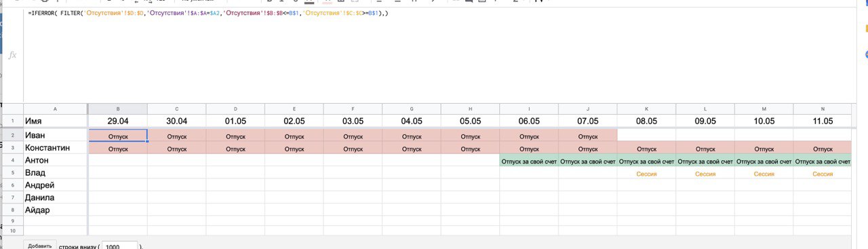This screenshot has height=249, width=868.
Task: Click the 09.05 date cell
Action: [705, 121]
